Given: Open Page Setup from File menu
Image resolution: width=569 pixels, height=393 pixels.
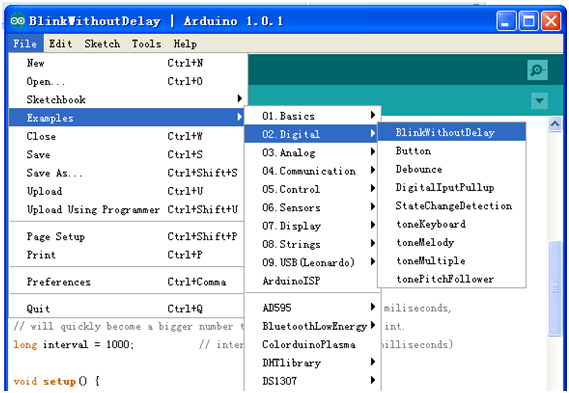Looking at the screenshot, I should 126,237.
